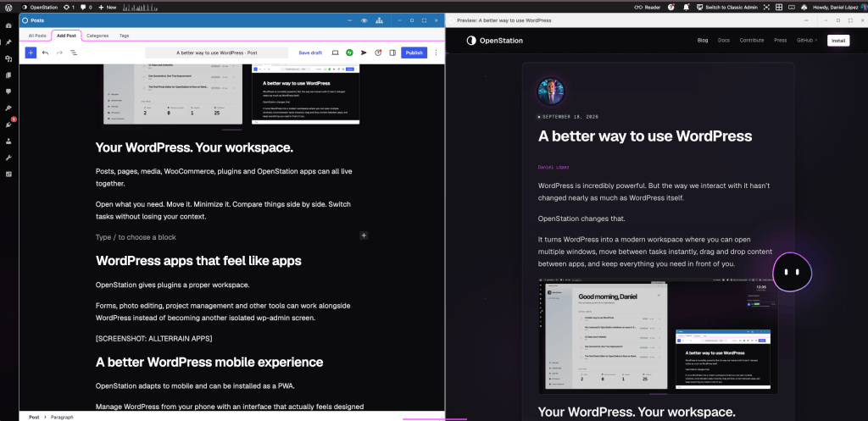Select the Add Post tab
This screenshot has width=868, height=421.
(66, 36)
